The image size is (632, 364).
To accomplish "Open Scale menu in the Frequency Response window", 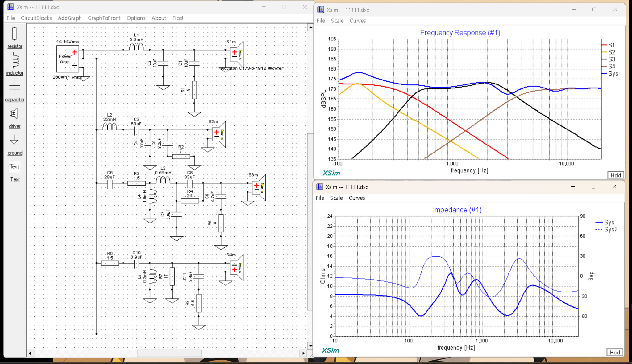I will [337, 21].
